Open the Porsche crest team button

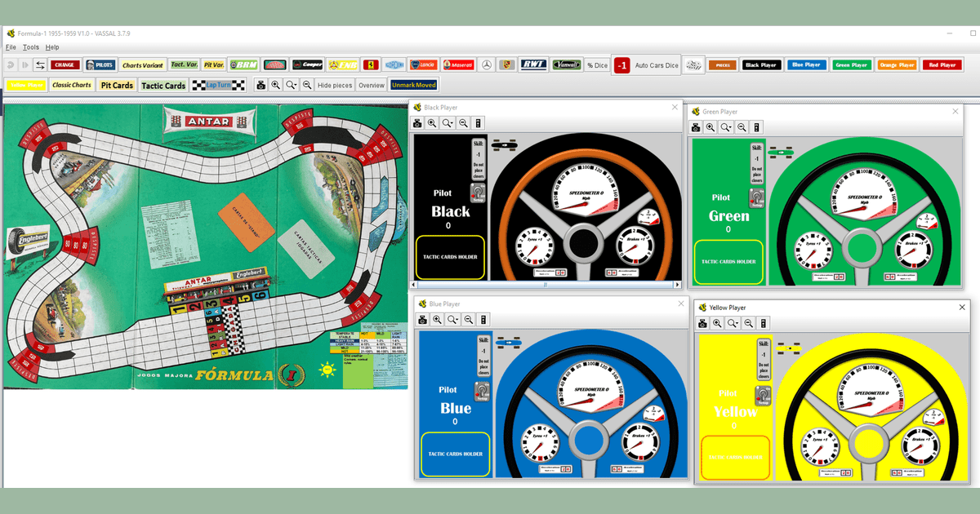click(507, 64)
